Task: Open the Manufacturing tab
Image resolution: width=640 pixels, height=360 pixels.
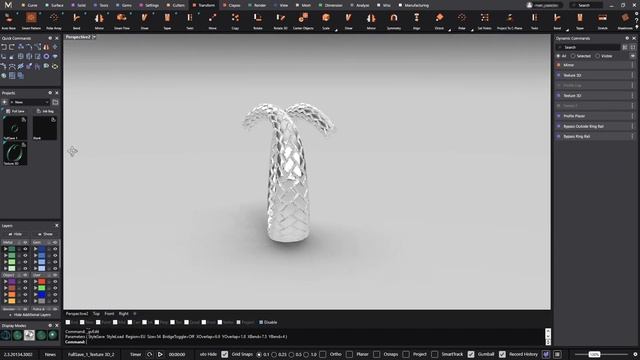Action: tap(413, 5)
